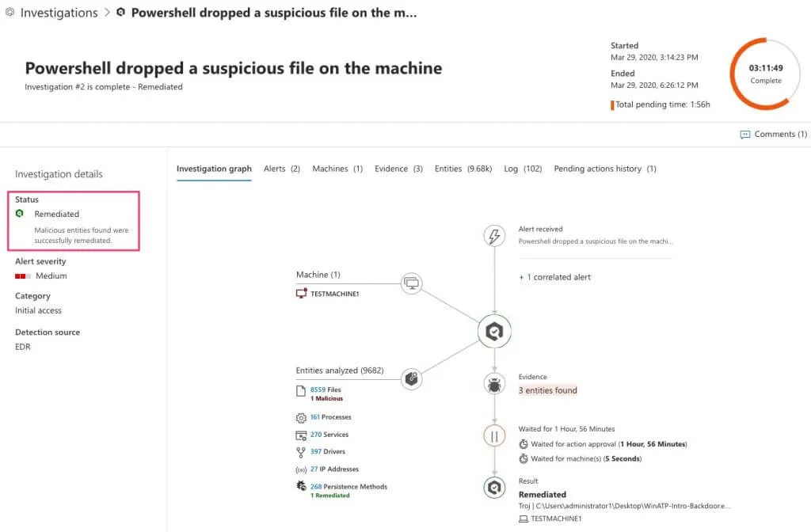This screenshot has height=532, width=811.
Task: Open the Comments speech bubble icon
Action: click(744, 135)
